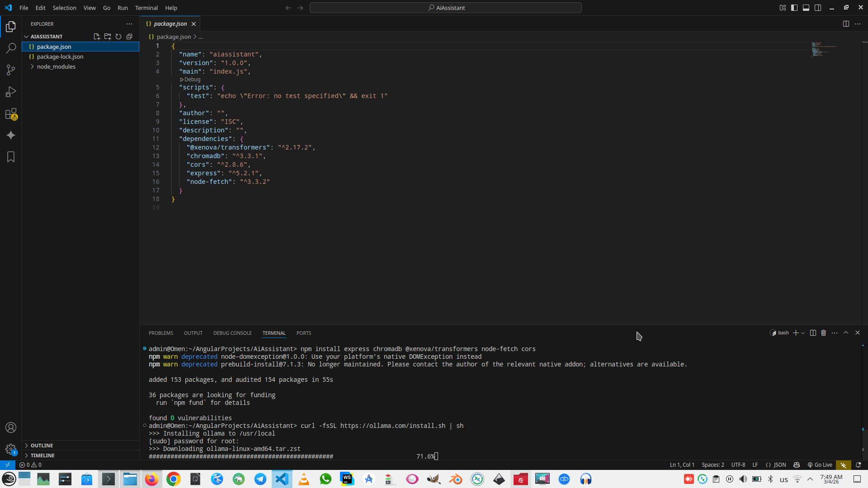The image size is (868, 488).
Task: Click the New File icon in Explorer
Action: click(96, 37)
